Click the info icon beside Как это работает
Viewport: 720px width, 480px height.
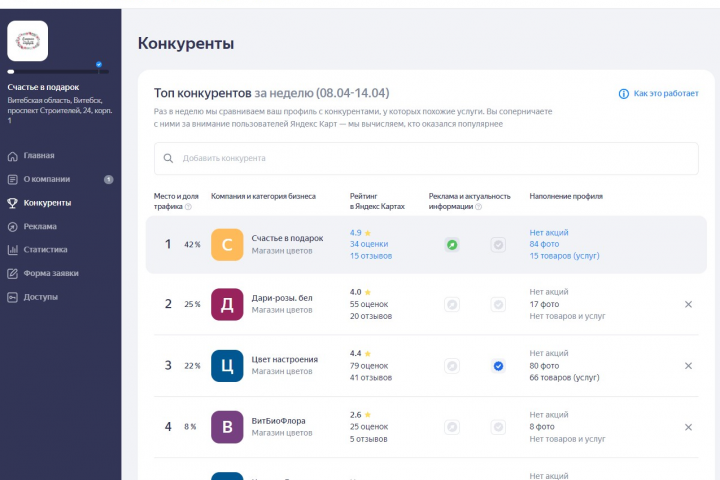[624, 94]
